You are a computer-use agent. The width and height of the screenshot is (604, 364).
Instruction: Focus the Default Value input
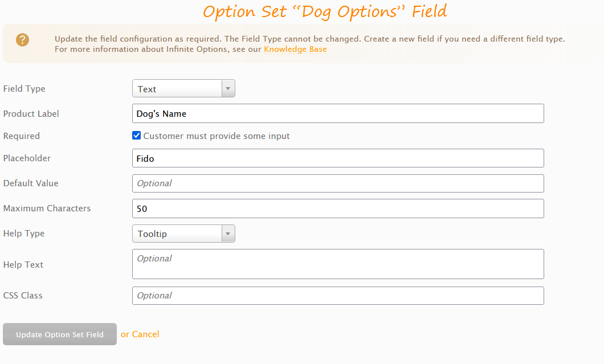click(338, 183)
